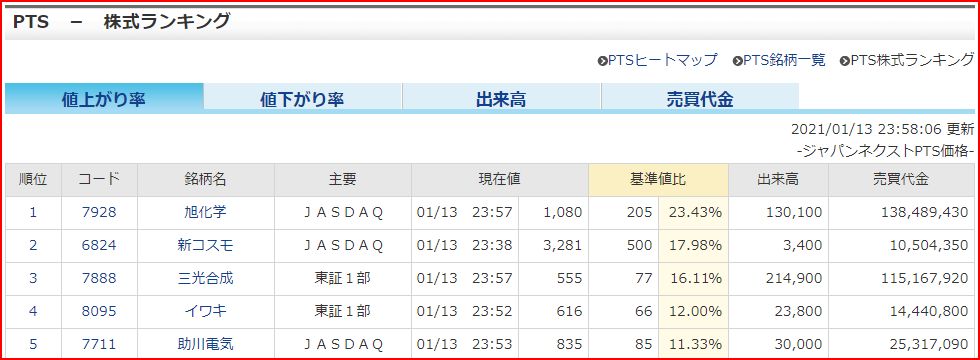This screenshot has height=360, width=980.
Task: Click the trading value 115,167,920
Action: tap(924, 279)
